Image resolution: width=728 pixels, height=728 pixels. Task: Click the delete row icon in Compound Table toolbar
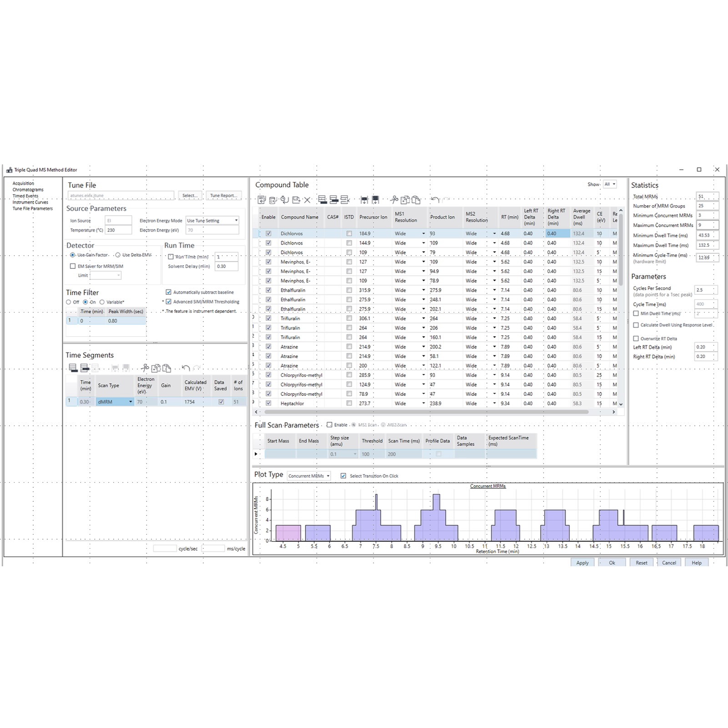(345, 199)
